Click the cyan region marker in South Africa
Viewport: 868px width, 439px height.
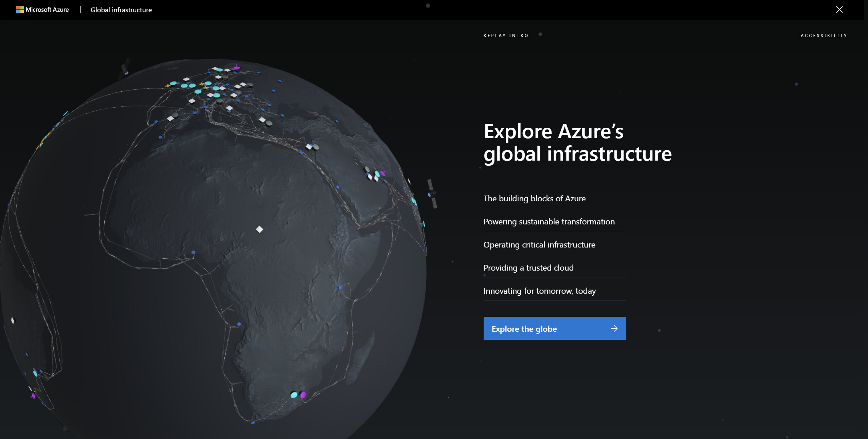294,395
